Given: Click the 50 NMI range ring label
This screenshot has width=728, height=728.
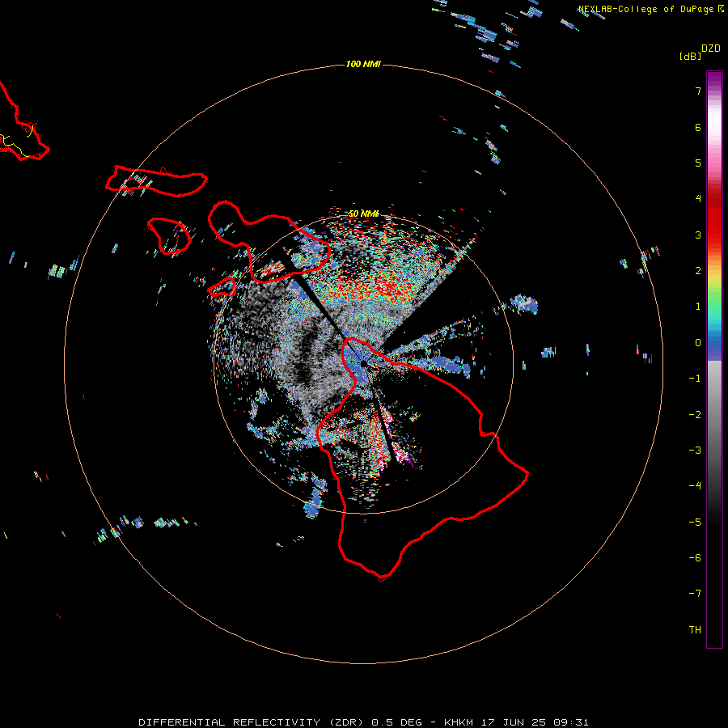Looking at the screenshot, I should [363, 214].
